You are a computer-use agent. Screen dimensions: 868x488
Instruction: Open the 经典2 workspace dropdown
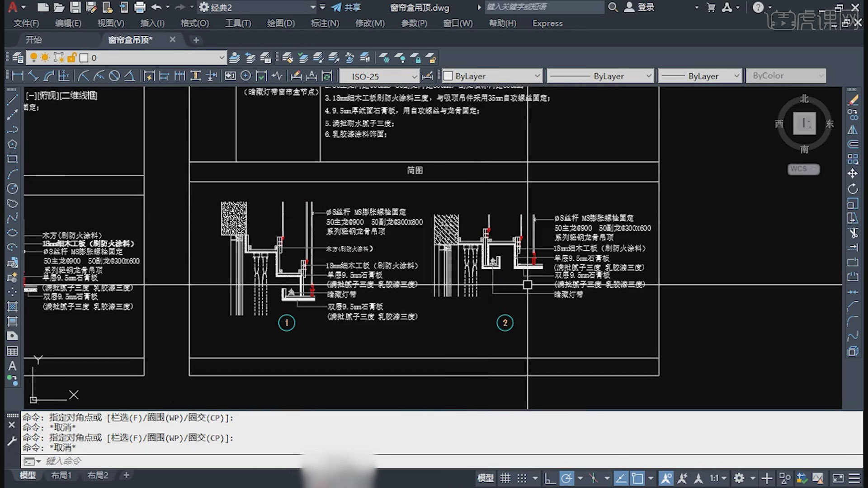258,7
